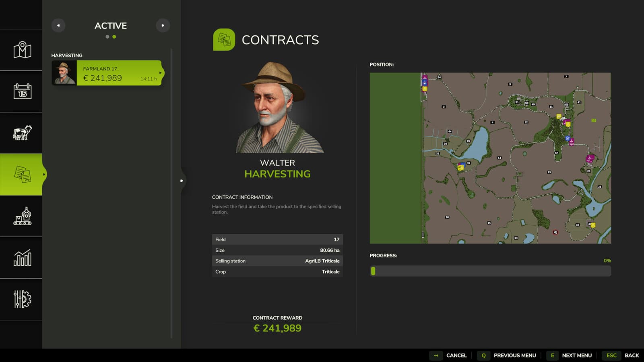
Task: Click the 14:11 h remaining time
Action: point(149,79)
